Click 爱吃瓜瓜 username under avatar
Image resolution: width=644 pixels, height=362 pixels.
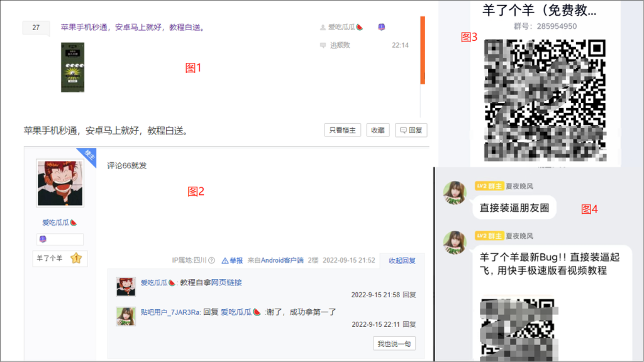[55, 222]
